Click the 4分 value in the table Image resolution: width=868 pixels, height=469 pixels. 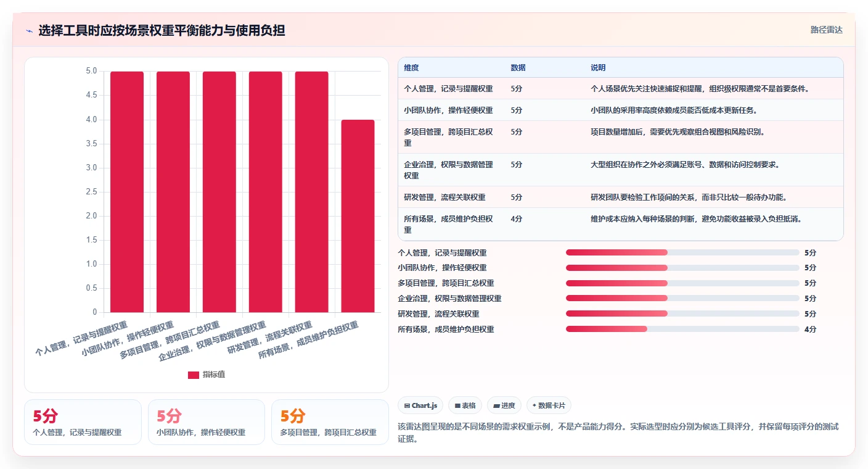[517, 219]
